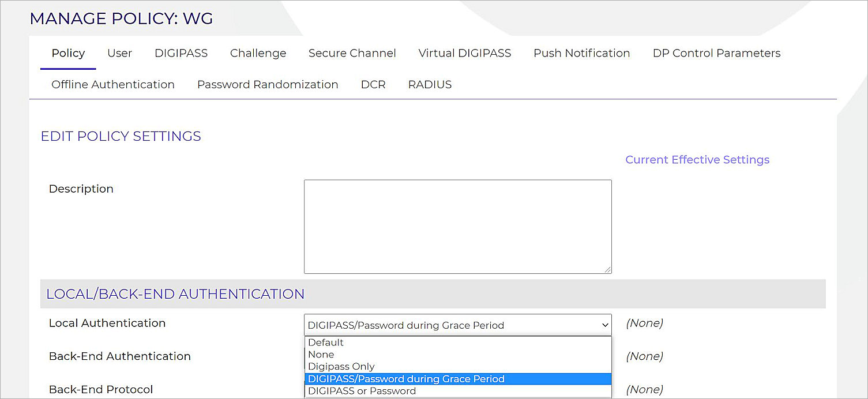Pick Digipass Only from the list
The height and width of the screenshot is (399, 868).
[x=341, y=367]
